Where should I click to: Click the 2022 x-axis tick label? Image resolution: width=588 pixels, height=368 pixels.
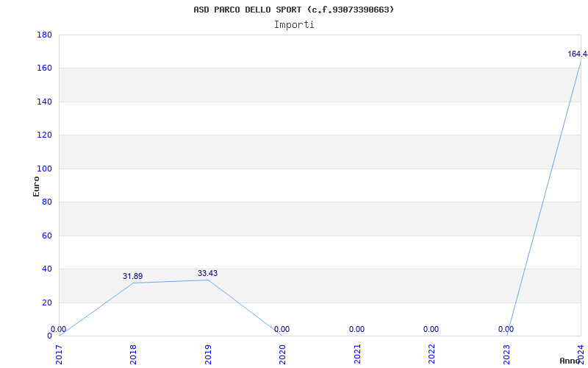431,354
